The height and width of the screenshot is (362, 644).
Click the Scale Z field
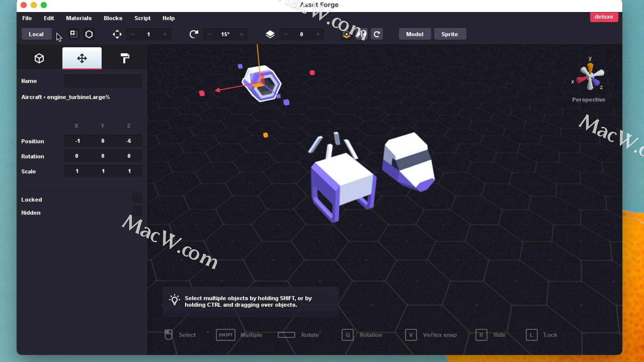point(129,171)
